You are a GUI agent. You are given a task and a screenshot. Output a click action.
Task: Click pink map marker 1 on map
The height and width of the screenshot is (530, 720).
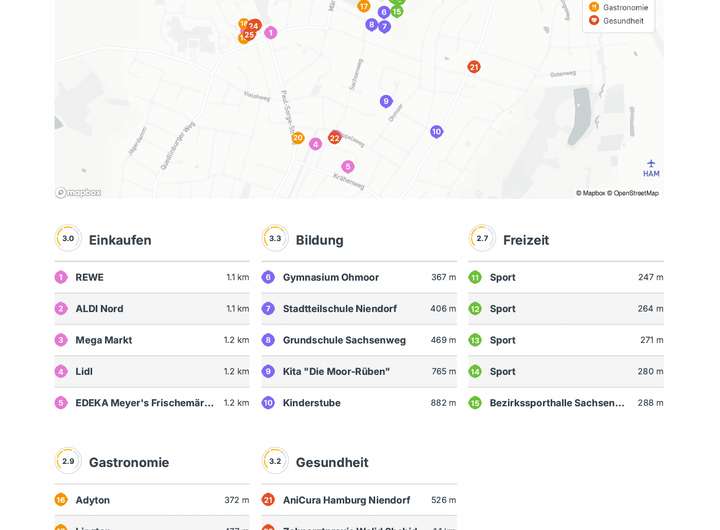coord(270,33)
